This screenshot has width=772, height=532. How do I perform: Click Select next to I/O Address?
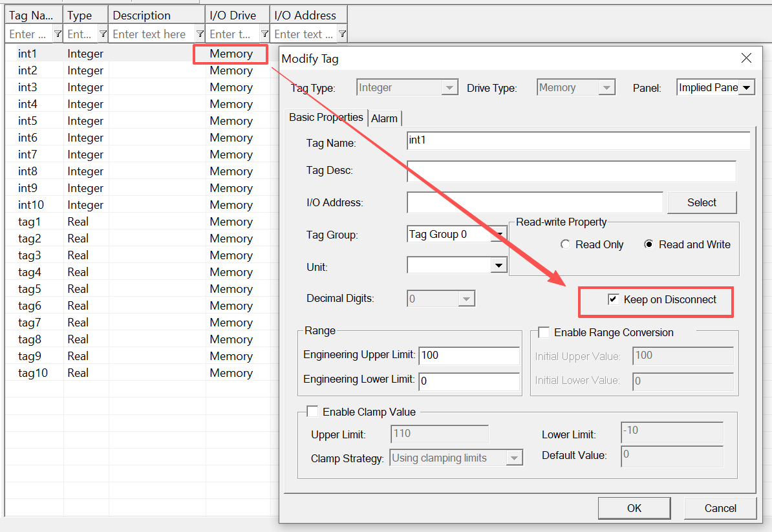tap(702, 202)
